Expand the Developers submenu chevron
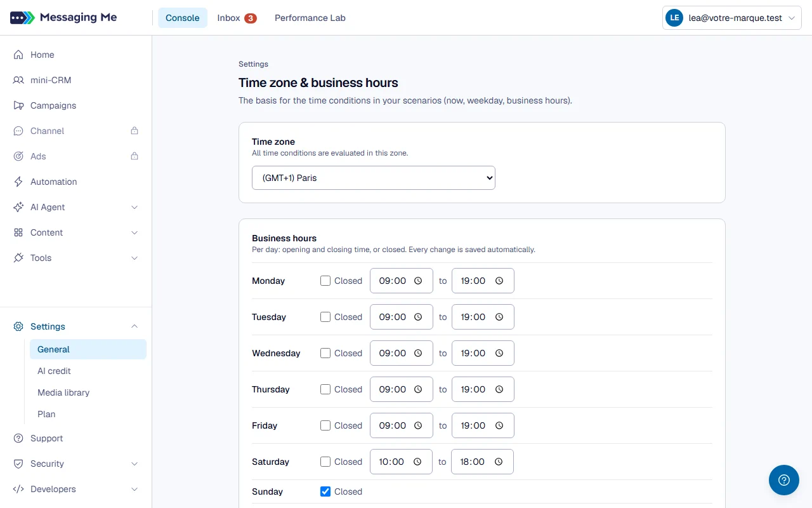Viewport: 812px width, 508px height. click(134, 489)
